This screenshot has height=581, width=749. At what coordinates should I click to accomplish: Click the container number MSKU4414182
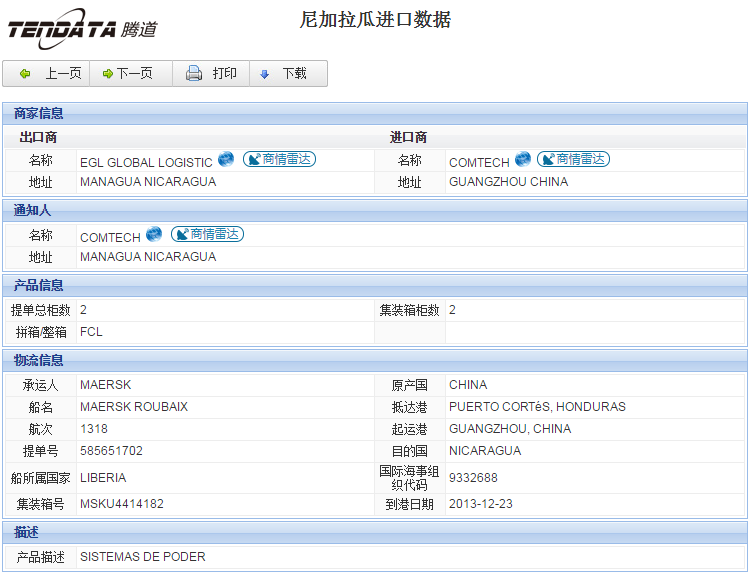pos(122,504)
